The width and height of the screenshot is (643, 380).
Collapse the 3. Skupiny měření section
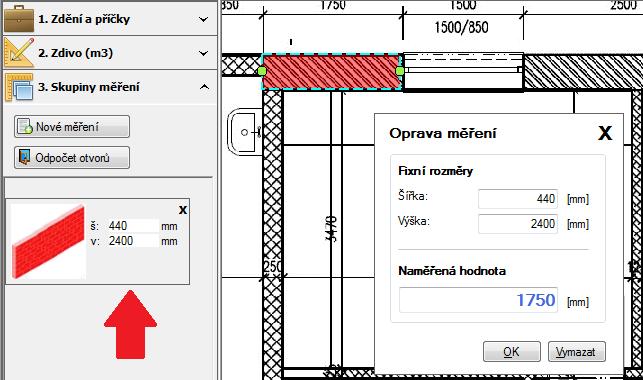tap(204, 87)
